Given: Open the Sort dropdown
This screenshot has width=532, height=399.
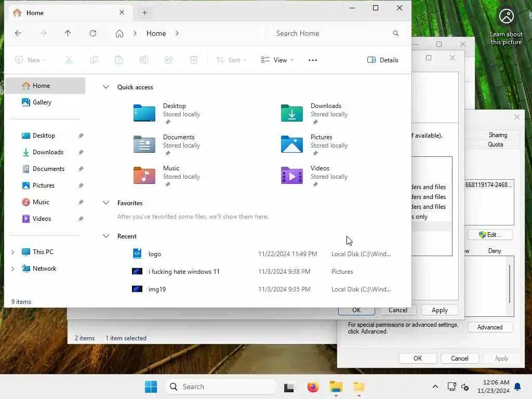Looking at the screenshot, I should (231, 60).
